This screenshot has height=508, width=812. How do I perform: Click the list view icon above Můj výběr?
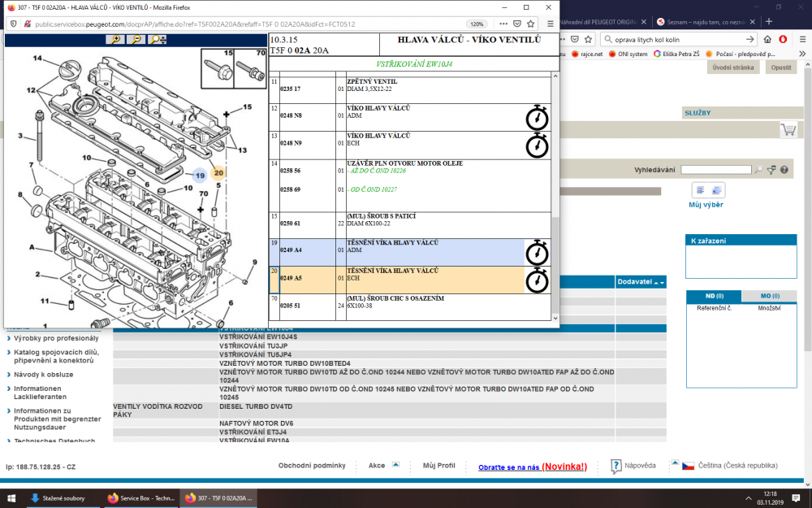[700, 190]
